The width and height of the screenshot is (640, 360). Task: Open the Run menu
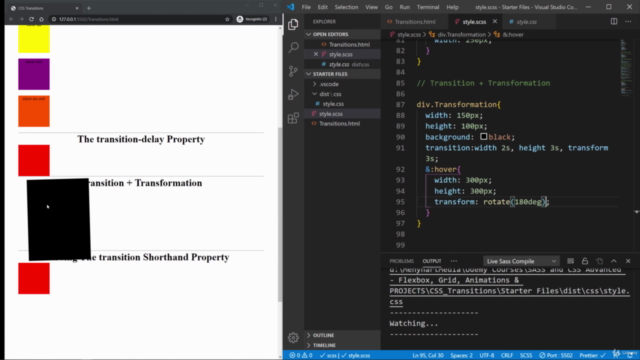click(x=404, y=7)
